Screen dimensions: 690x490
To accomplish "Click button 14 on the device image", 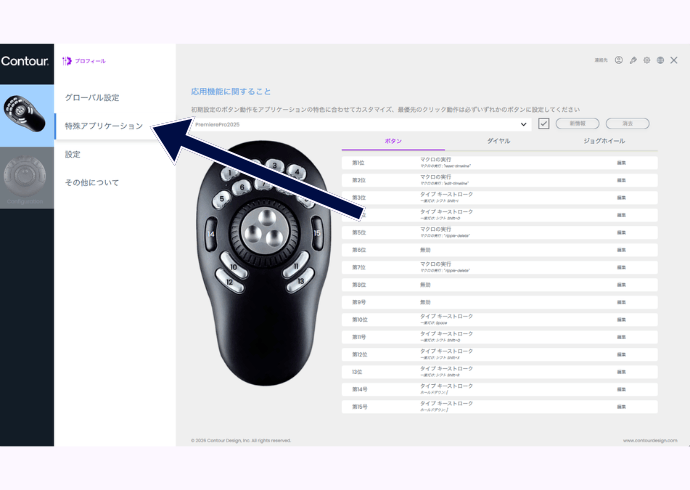I will (x=211, y=234).
